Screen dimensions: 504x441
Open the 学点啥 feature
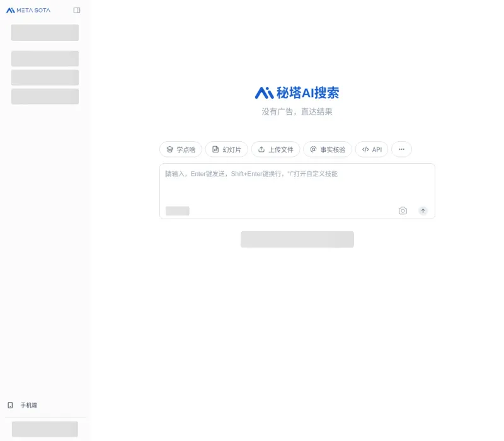pyautogui.click(x=181, y=149)
